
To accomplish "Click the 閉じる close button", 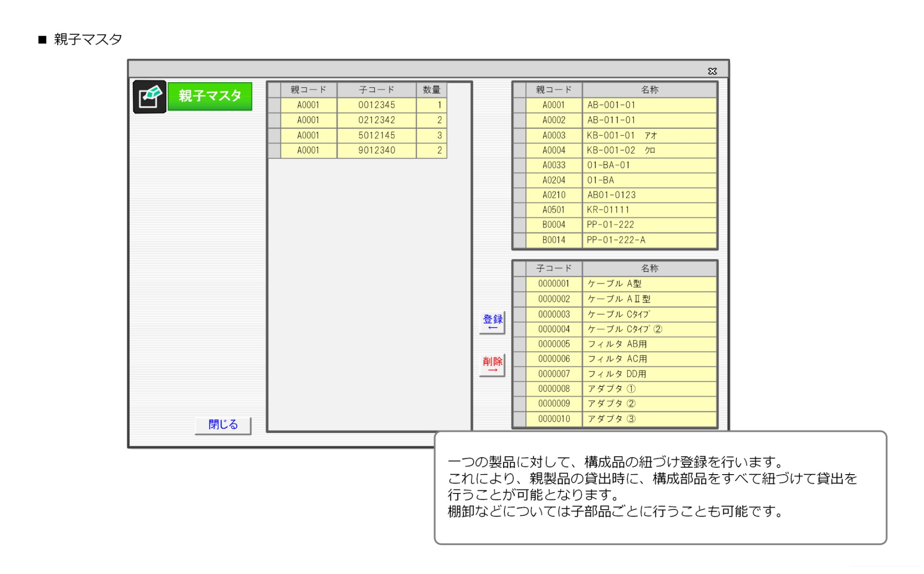I will click(223, 425).
